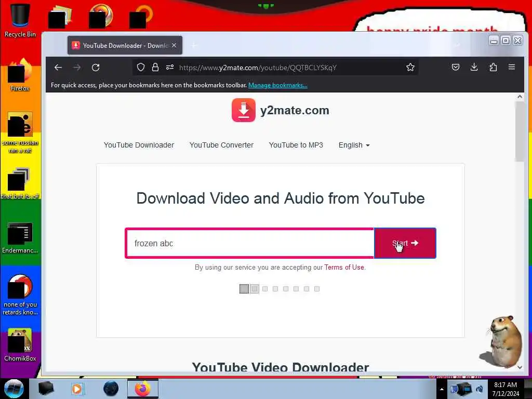The height and width of the screenshot is (399, 532).
Task: Reload the y2mate page
Action: [96, 68]
